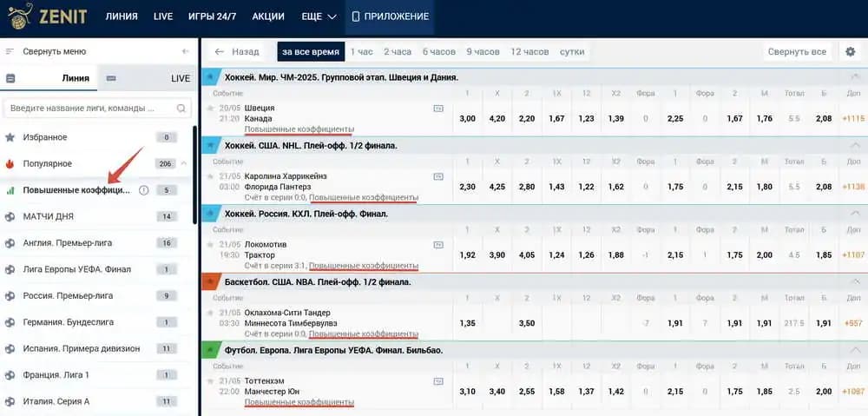Open TV broadcast icon for Локомотив match
Screen dimensions: 868x416
tap(438, 244)
